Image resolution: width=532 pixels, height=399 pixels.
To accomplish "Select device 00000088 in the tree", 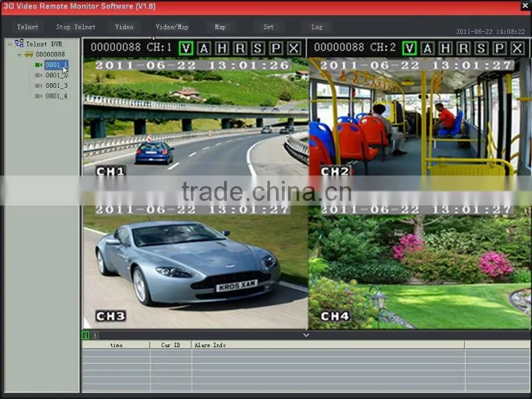I will point(51,55).
